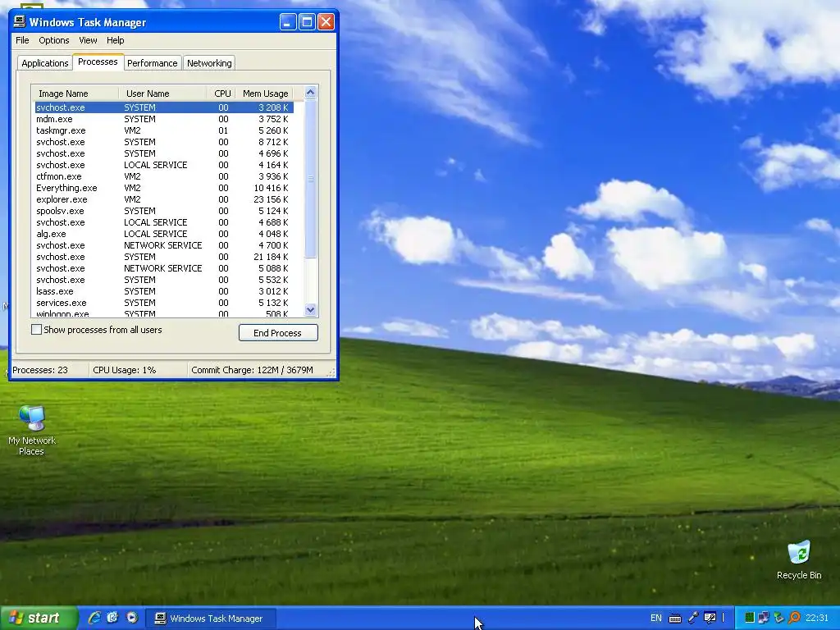The height and width of the screenshot is (630, 840).
Task: Open Internet Explorer from Quick Launch
Action: click(x=94, y=618)
